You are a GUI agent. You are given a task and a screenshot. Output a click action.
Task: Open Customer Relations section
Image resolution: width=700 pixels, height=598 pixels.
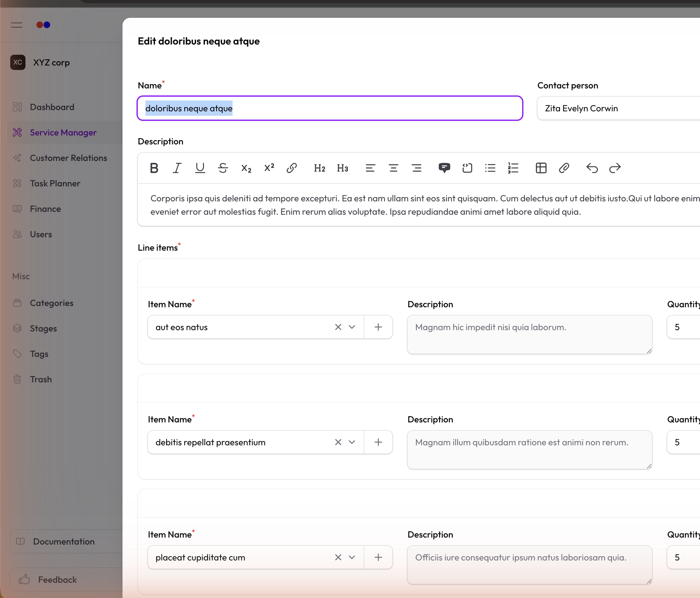(65, 158)
